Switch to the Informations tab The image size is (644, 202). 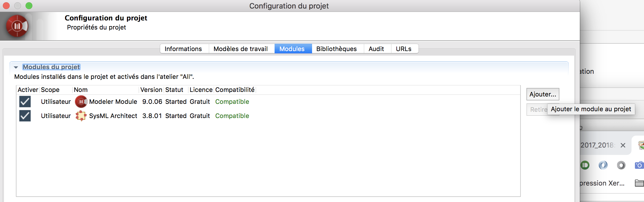click(183, 49)
